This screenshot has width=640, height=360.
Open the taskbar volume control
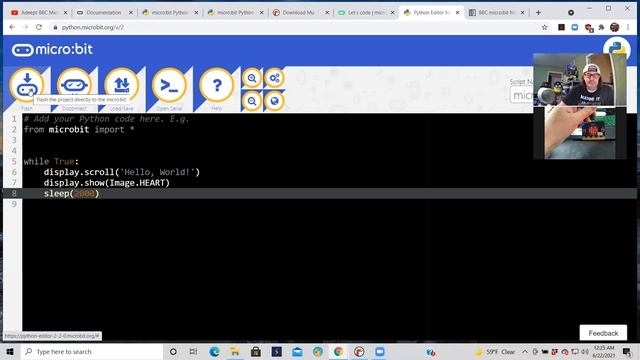(585, 351)
